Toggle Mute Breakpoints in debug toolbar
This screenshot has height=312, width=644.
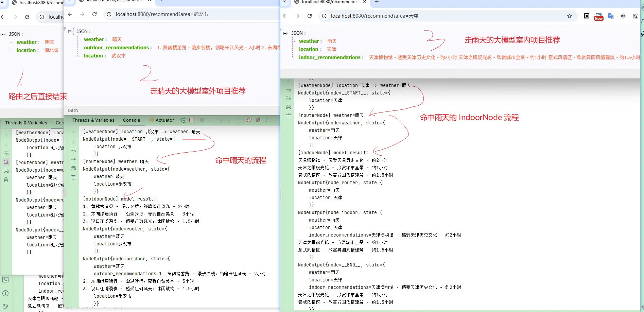[258, 120]
